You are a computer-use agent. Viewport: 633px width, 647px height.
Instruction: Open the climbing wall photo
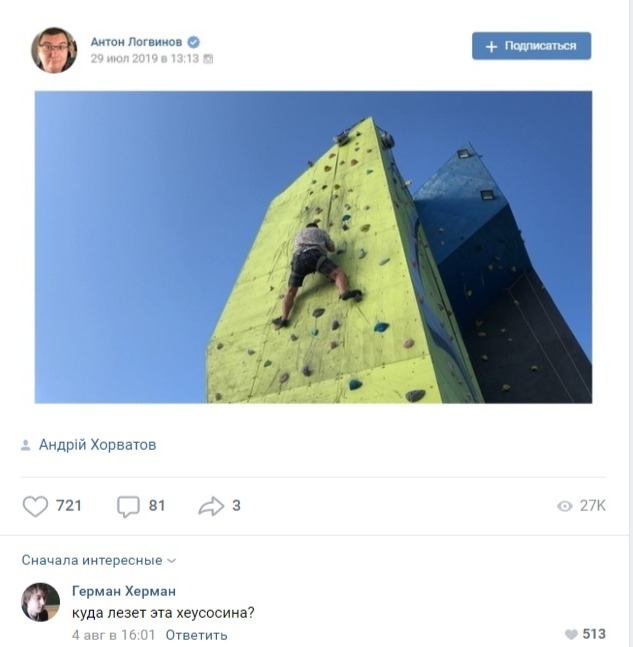coord(313,247)
